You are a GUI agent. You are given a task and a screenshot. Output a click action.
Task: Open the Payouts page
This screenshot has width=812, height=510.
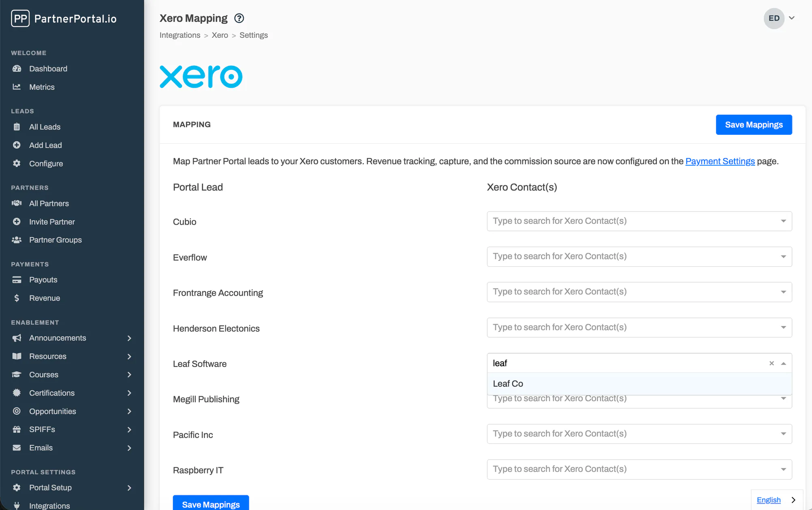(43, 280)
